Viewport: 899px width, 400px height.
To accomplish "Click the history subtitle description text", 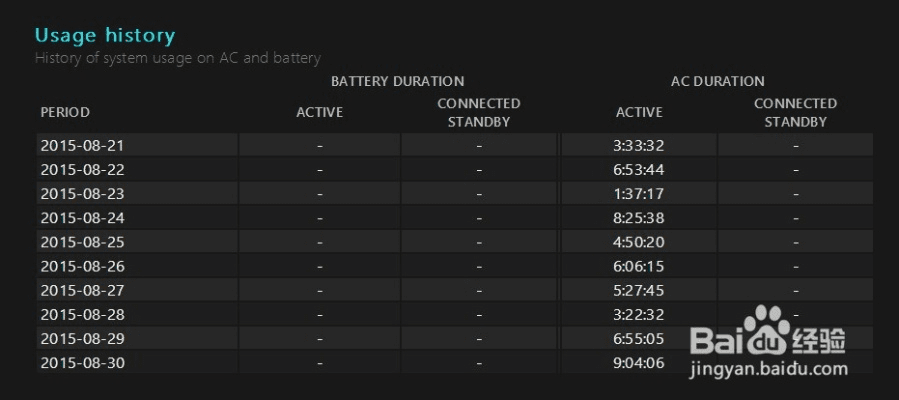I will click(177, 58).
